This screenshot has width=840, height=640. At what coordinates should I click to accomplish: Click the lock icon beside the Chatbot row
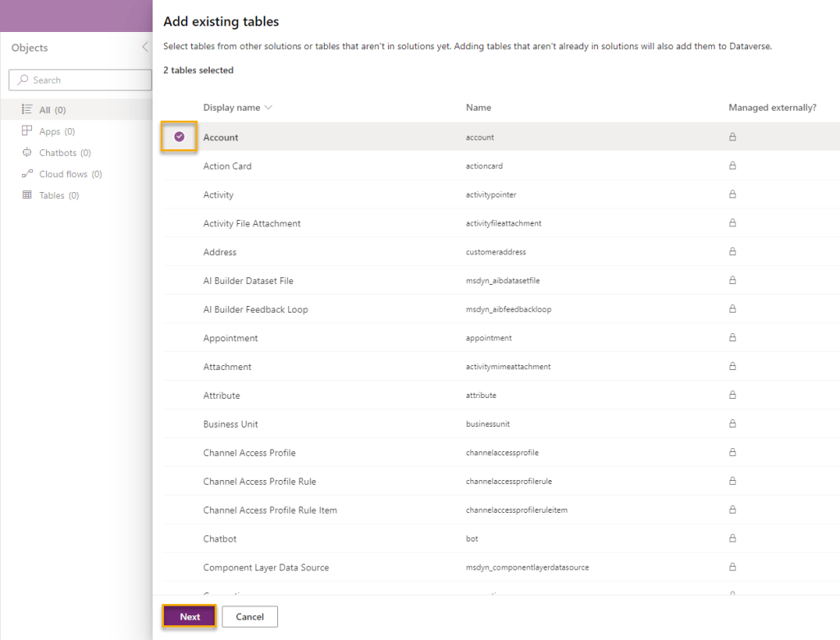click(731, 538)
